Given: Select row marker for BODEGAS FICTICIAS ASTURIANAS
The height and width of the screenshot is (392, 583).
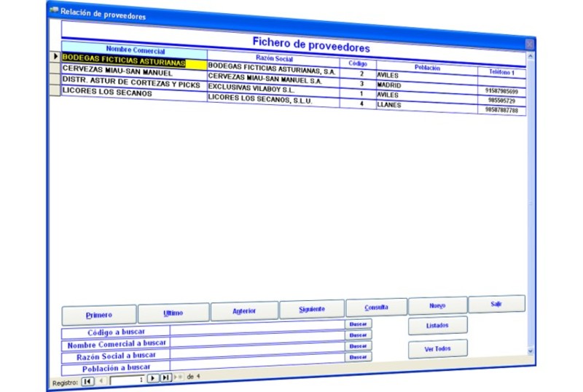Looking at the screenshot, I should (55, 57).
